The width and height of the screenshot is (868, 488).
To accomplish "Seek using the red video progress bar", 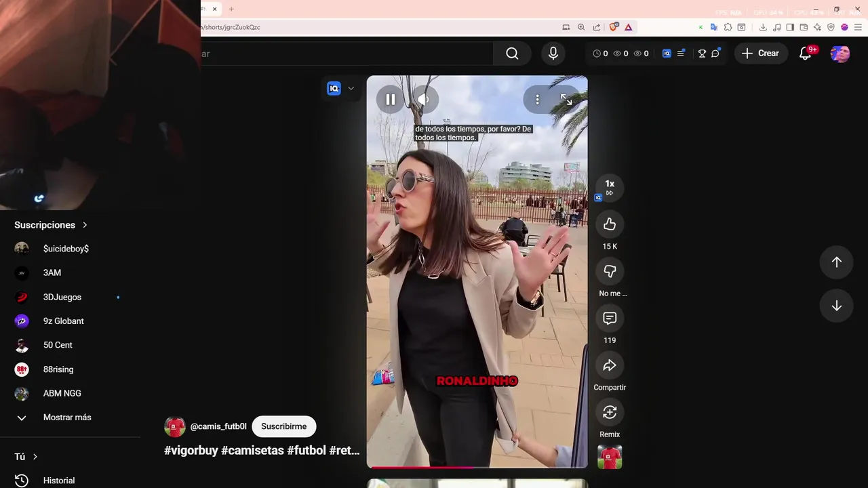I will click(x=477, y=466).
